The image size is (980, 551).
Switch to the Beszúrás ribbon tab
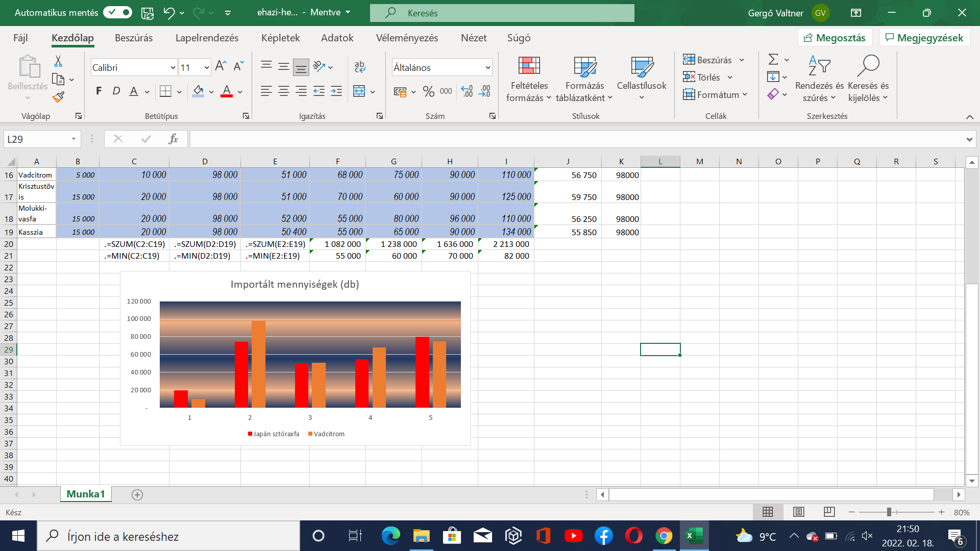(134, 38)
